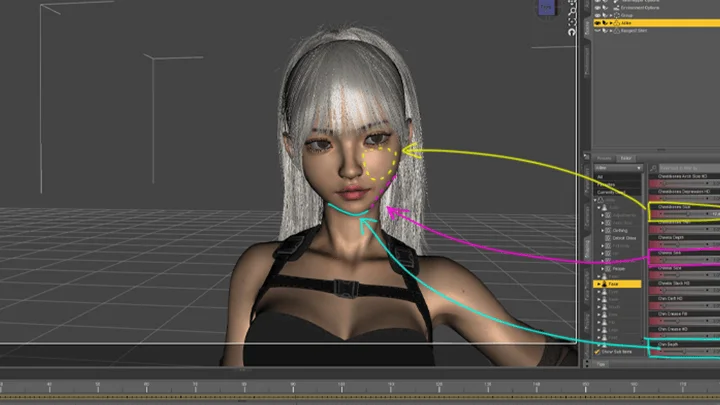
Task: Switch to the Presets tab
Action: pos(604,158)
